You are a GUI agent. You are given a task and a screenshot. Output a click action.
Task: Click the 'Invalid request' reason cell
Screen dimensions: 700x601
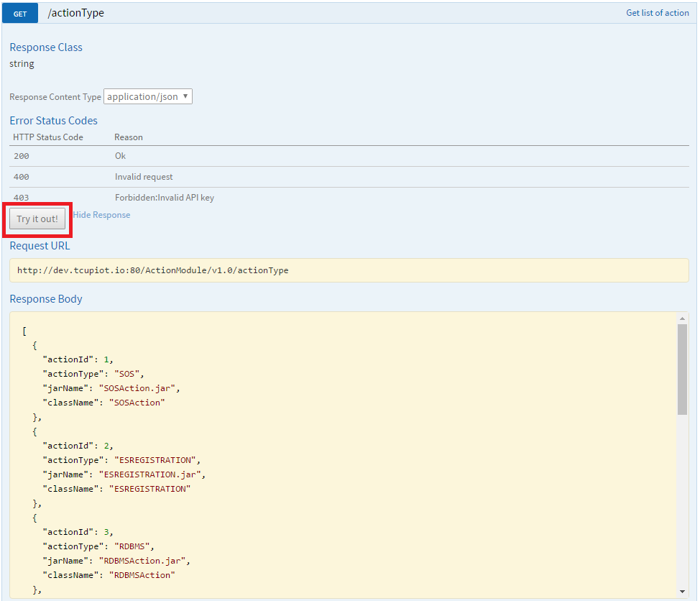144,177
